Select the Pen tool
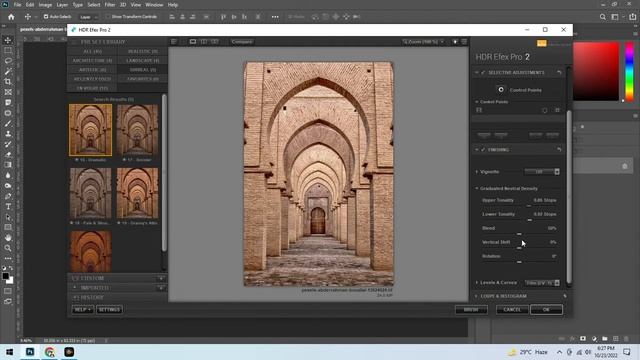 click(x=8, y=196)
